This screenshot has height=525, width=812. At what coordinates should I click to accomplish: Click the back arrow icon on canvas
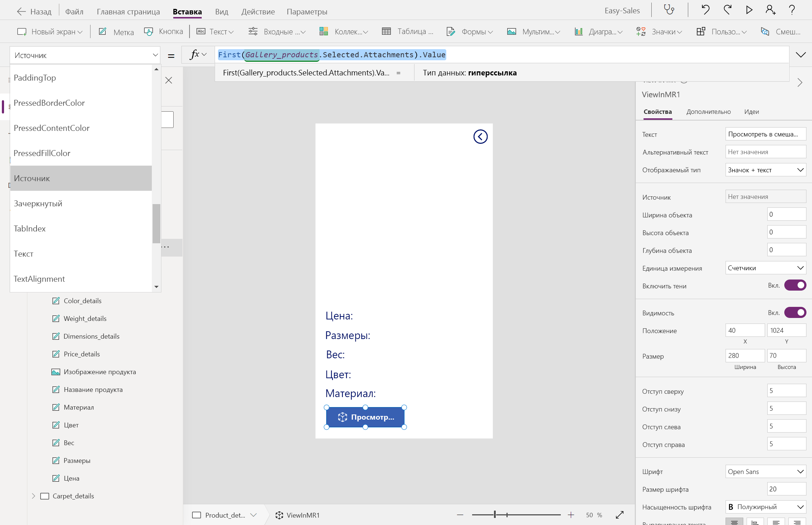pos(480,137)
